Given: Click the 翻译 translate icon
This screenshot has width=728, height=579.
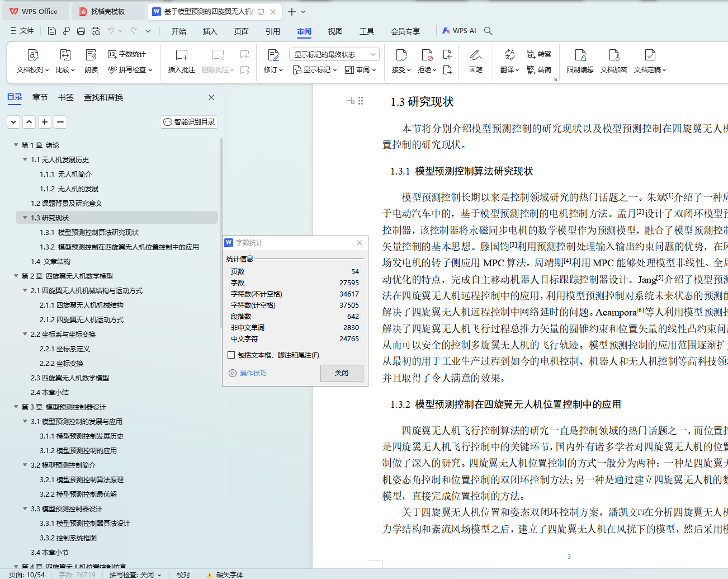Looking at the screenshot, I should pyautogui.click(x=509, y=55).
